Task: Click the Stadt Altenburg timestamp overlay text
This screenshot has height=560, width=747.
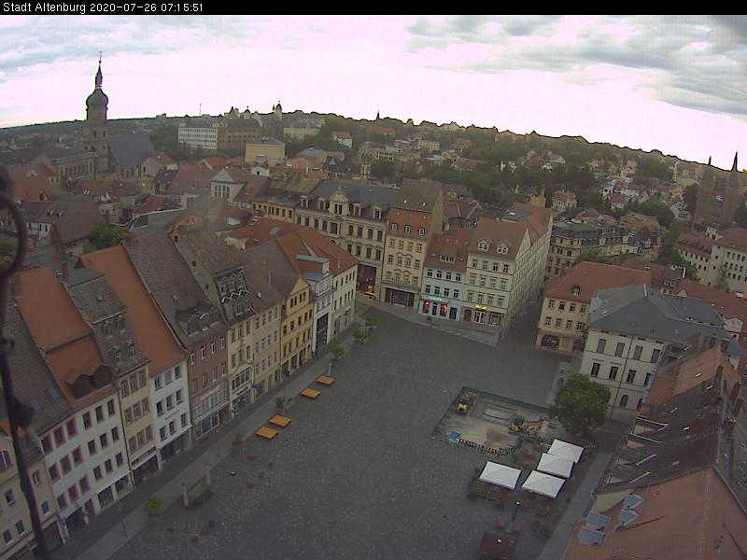Action: (103, 7)
